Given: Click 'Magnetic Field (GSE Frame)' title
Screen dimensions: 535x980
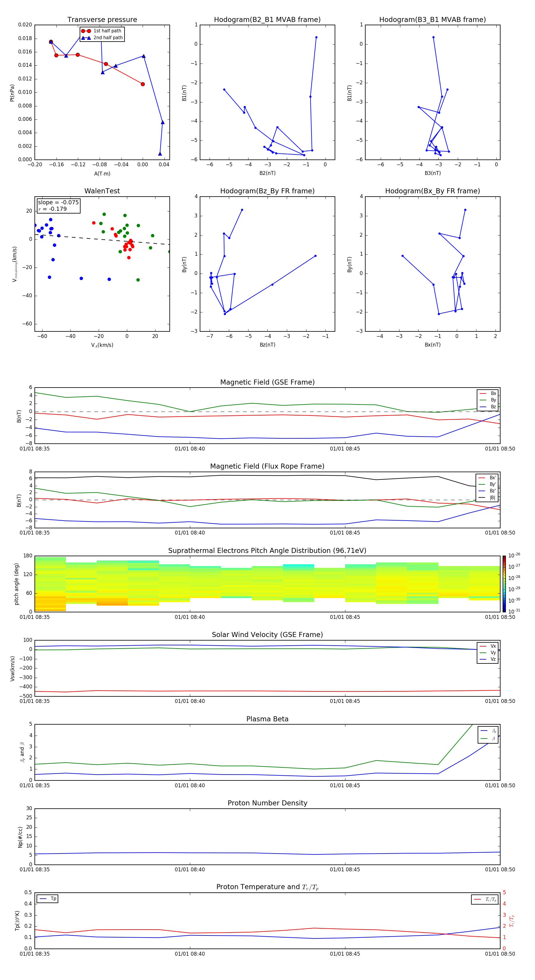Looking at the screenshot, I should pyautogui.click(x=267, y=382).
